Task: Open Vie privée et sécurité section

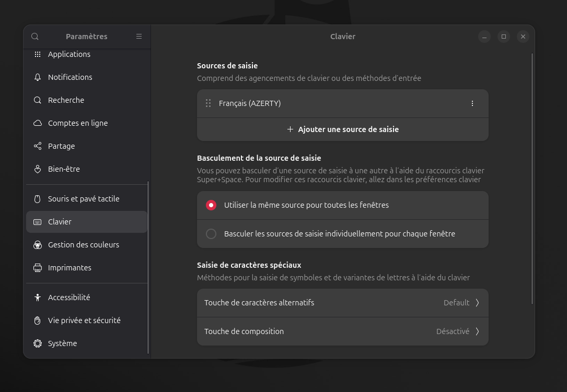Action: (84, 320)
